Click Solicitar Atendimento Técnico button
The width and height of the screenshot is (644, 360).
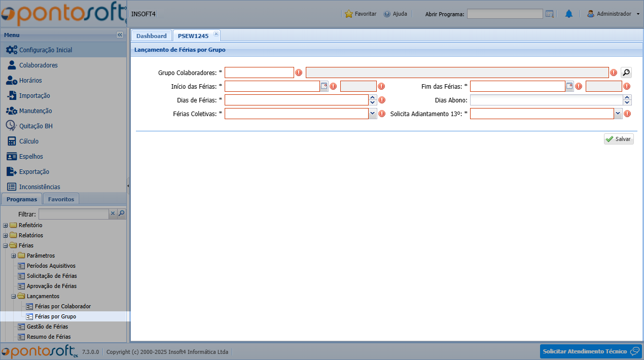tap(590, 351)
